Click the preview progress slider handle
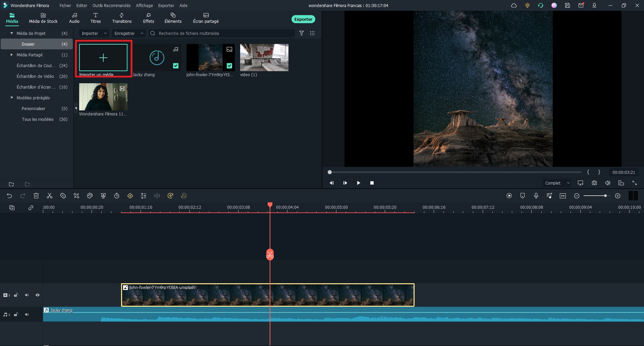644x346 pixels. (x=330, y=172)
